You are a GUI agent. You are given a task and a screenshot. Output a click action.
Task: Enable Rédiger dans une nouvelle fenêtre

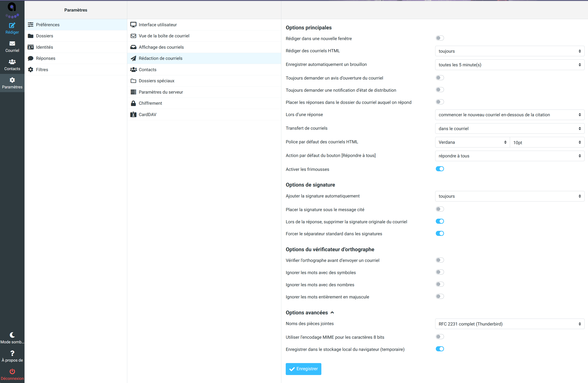coord(440,38)
